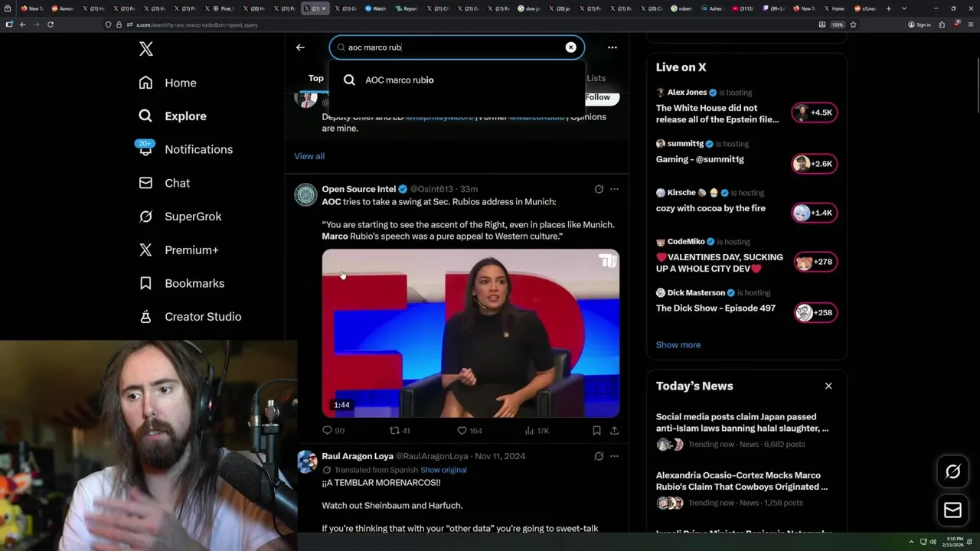Screen dimensions: 980x551
Task: Click Grok icon on Raul Aragon post
Action: pyautogui.click(x=599, y=456)
